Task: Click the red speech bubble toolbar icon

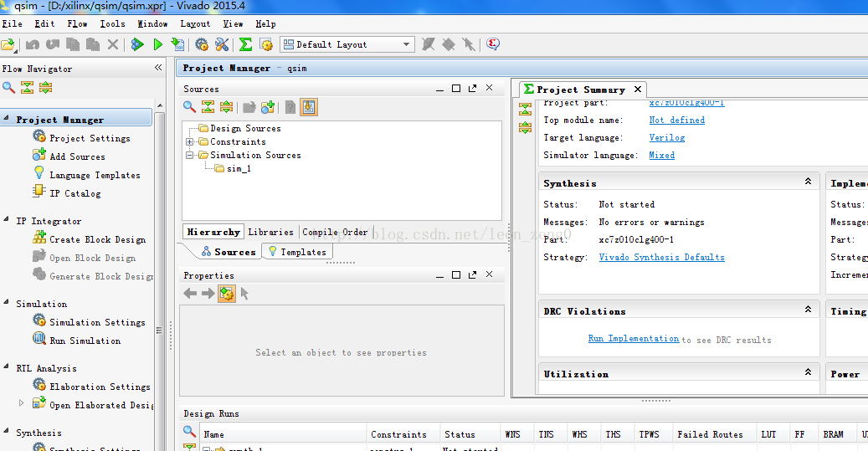Action: click(493, 44)
